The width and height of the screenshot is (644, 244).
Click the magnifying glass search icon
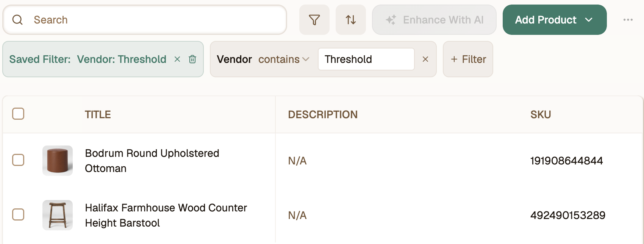[x=18, y=20]
